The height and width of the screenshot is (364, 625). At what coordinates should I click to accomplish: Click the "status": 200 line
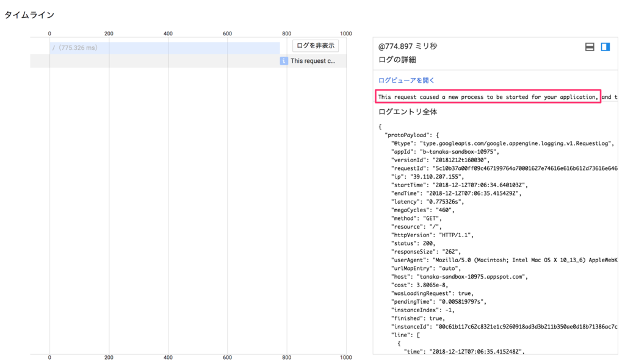tap(413, 244)
